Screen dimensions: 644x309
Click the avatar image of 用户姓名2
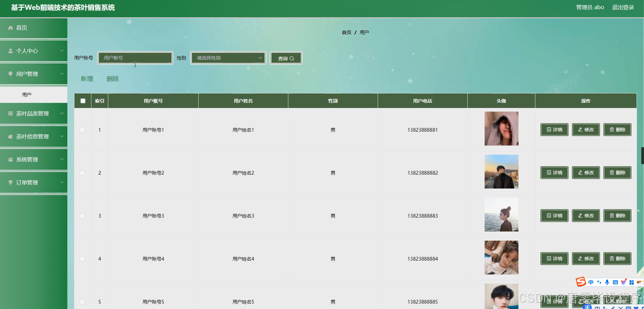pyautogui.click(x=501, y=172)
